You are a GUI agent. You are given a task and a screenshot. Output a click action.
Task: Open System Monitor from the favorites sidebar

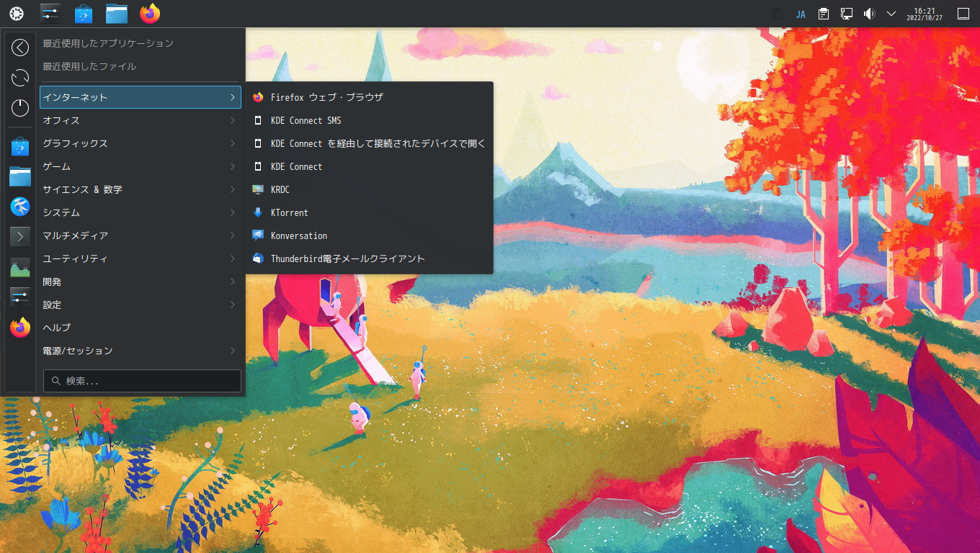click(20, 267)
